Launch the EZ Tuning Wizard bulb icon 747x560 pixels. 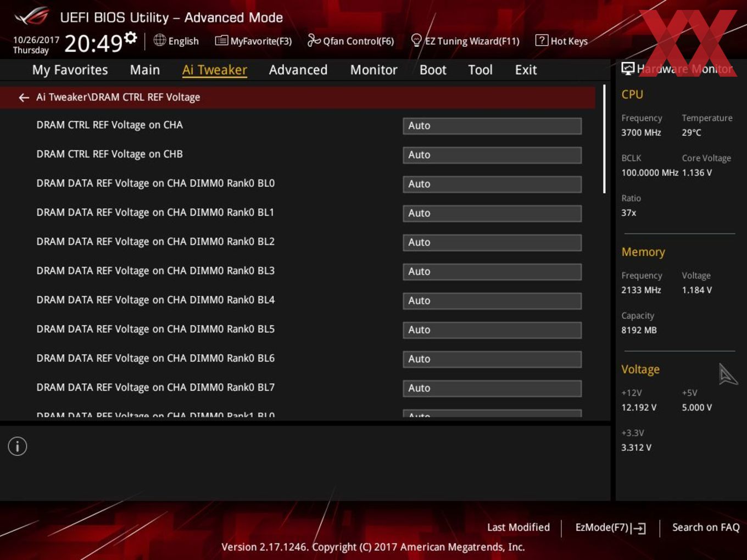pyautogui.click(x=416, y=40)
